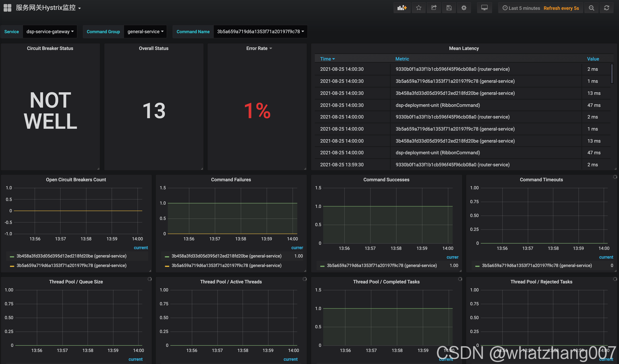Click yellow color swatch in Command Failures legend
Screen dimensions: 619x364
pos(167,266)
